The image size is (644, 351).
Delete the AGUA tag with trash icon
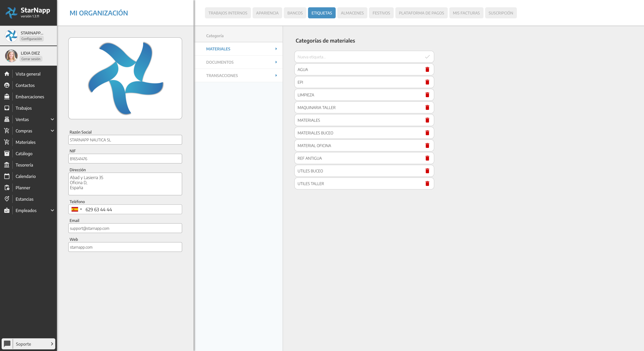[x=427, y=69]
